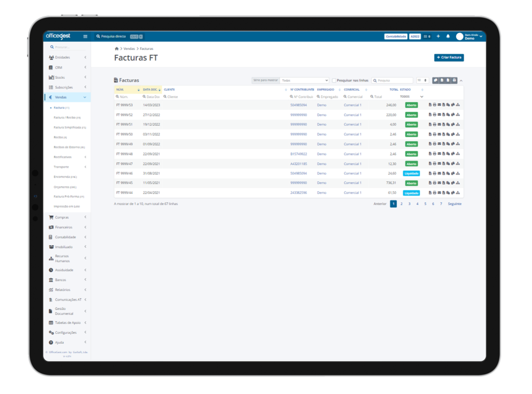Click invoice number FT 9999/48
The image size is (532, 394).
[124, 154]
